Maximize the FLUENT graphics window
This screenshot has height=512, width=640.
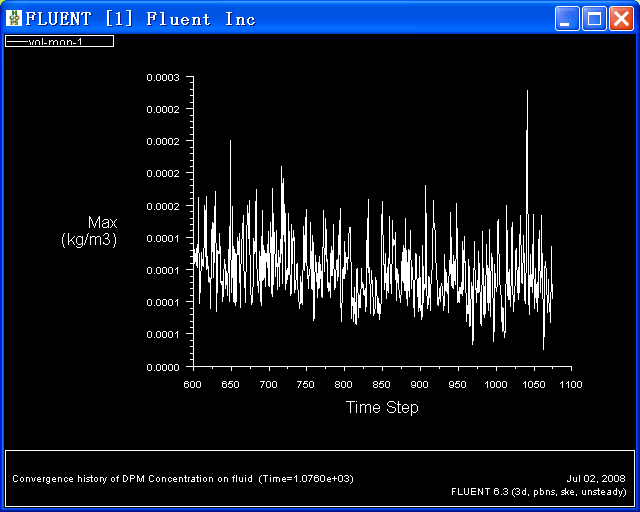pos(594,19)
